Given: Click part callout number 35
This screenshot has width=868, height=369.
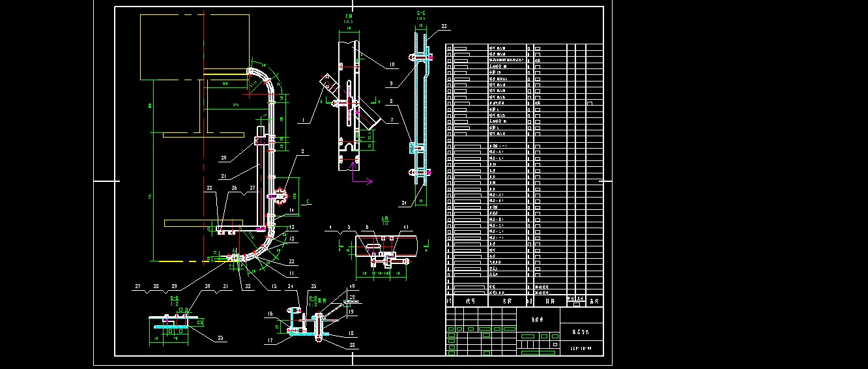Looking at the screenshot, I should pyautogui.click(x=313, y=286).
